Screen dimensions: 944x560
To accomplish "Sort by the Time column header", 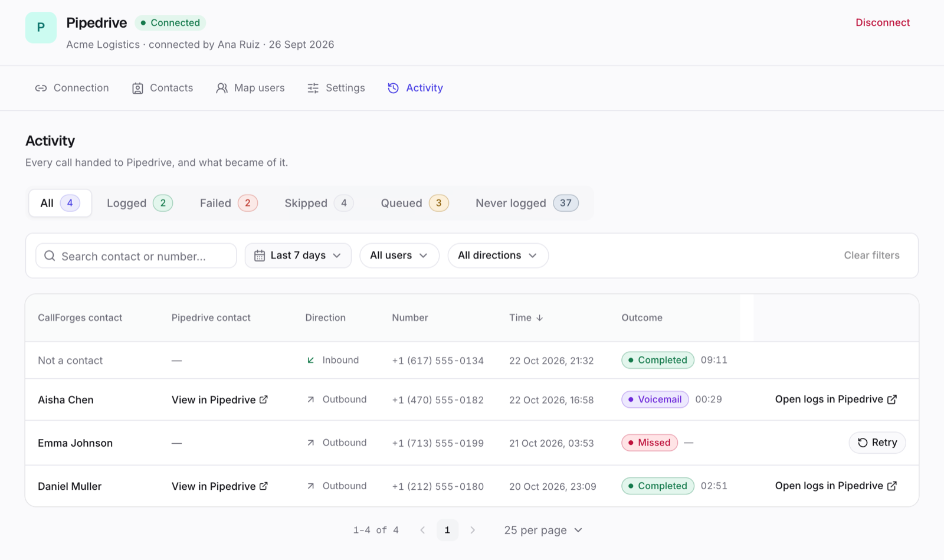I will [x=526, y=317].
